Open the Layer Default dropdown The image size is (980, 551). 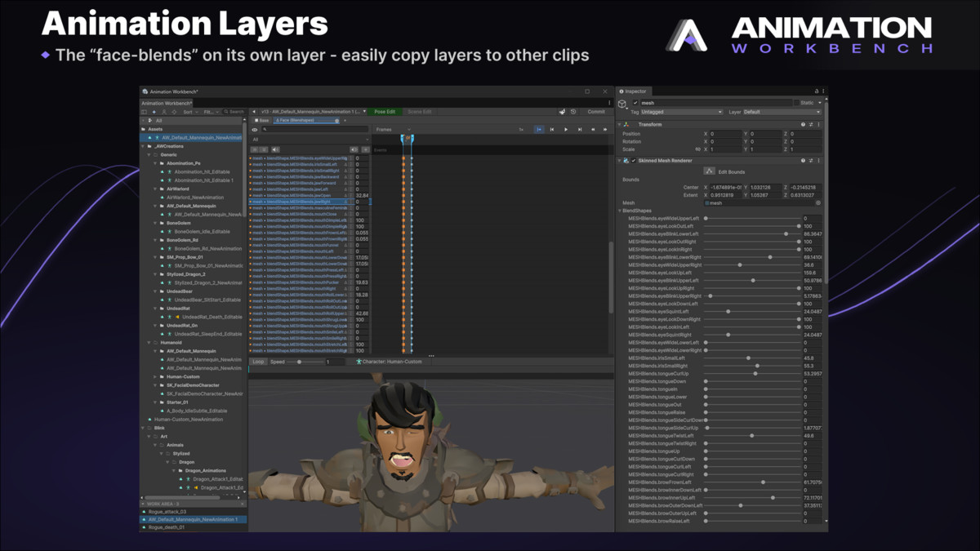coord(782,112)
